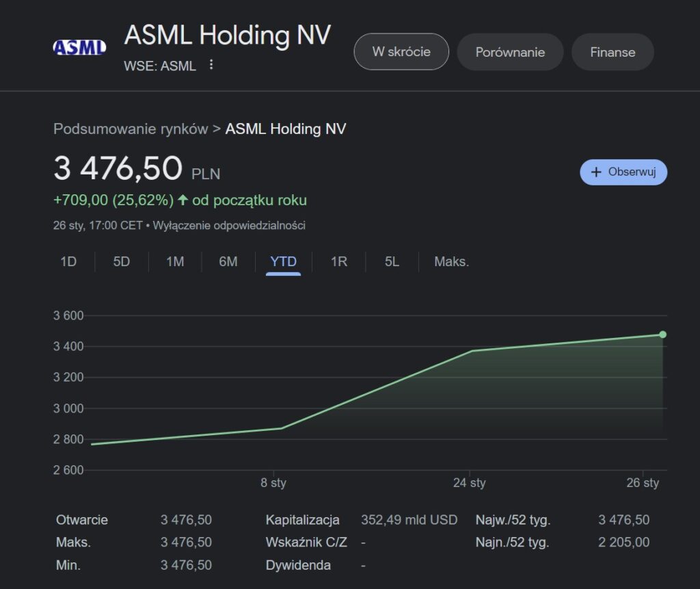The image size is (700, 589).
Task: Select the 1R one-year chart range
Action: (x=339, y=261)
